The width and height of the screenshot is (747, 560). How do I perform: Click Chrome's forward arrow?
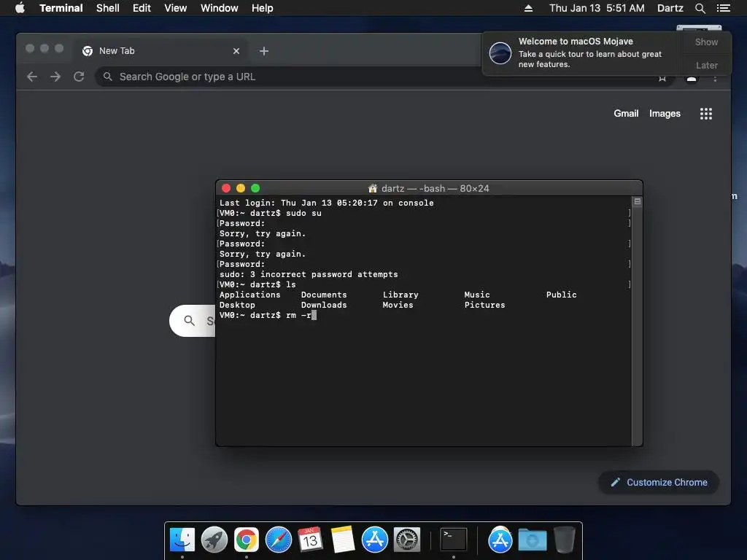[55, 77]
